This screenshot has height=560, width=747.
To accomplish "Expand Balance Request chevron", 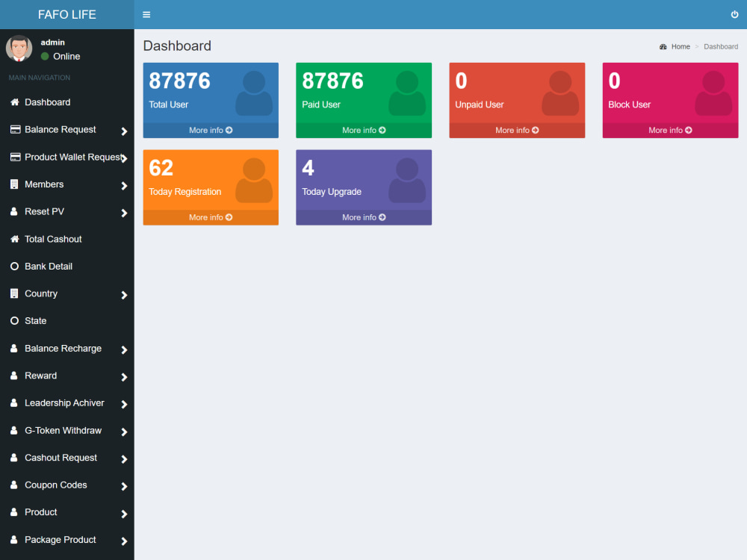I will click(124, 131).
